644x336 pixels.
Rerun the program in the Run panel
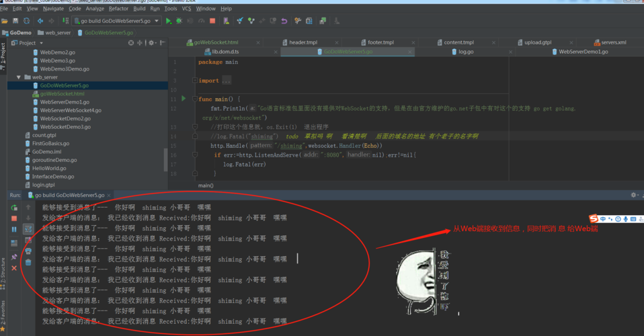pos(14,208)
